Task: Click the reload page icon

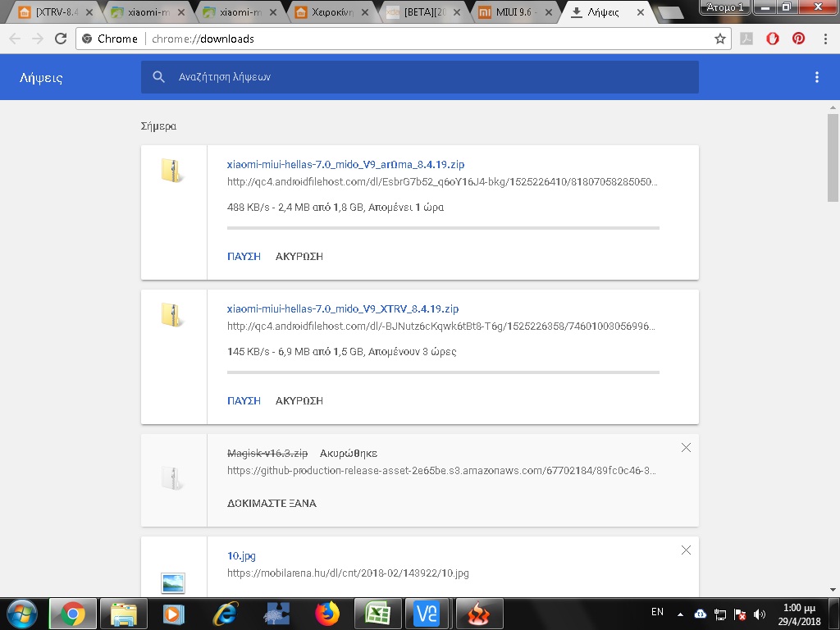Action: [60, 39]
